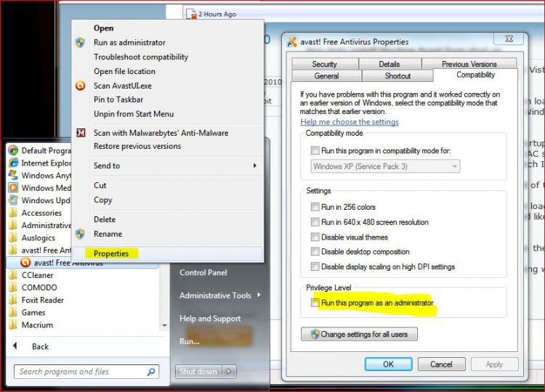Screen dimensions: 545x392
Task: Open the Shortcut tab
Action: tap(397, 75)
